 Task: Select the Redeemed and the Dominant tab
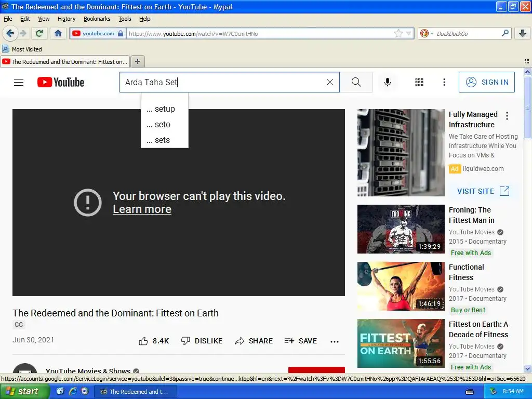pyautogui.click(x=65, y=61)
